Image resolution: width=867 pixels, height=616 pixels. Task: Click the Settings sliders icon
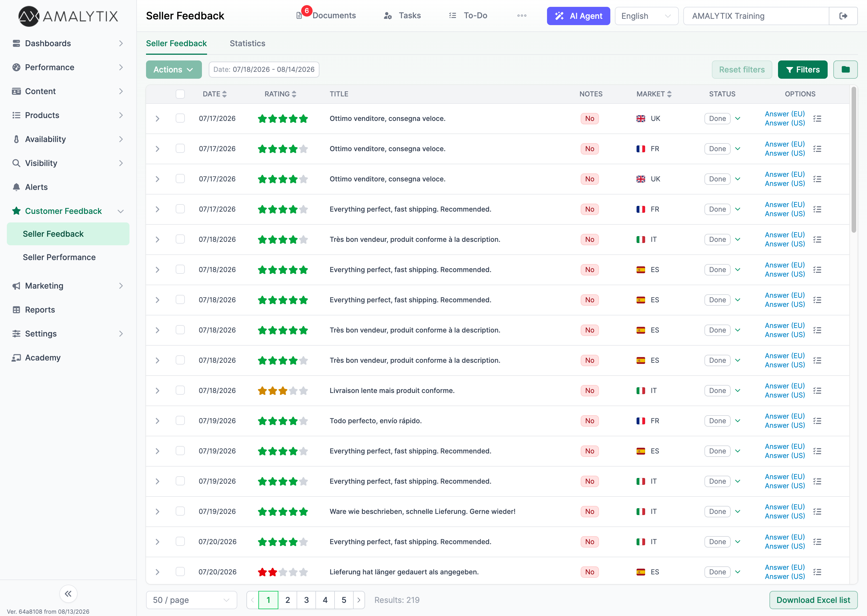(16, 333)
